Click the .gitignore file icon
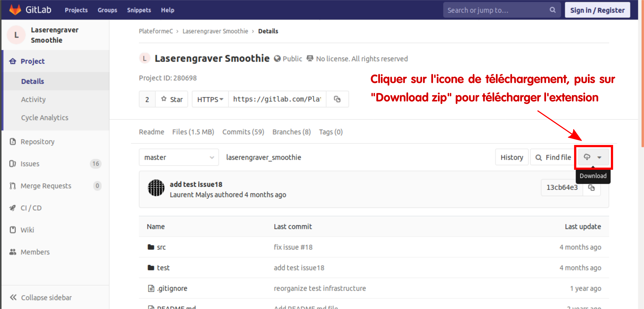 pyautogui.click(x=151, y=288)
